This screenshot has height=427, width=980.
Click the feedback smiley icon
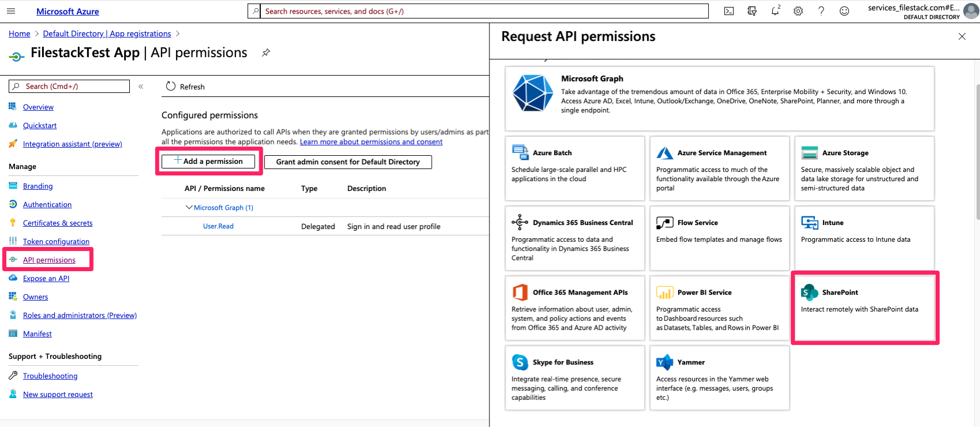coord(844,11)
